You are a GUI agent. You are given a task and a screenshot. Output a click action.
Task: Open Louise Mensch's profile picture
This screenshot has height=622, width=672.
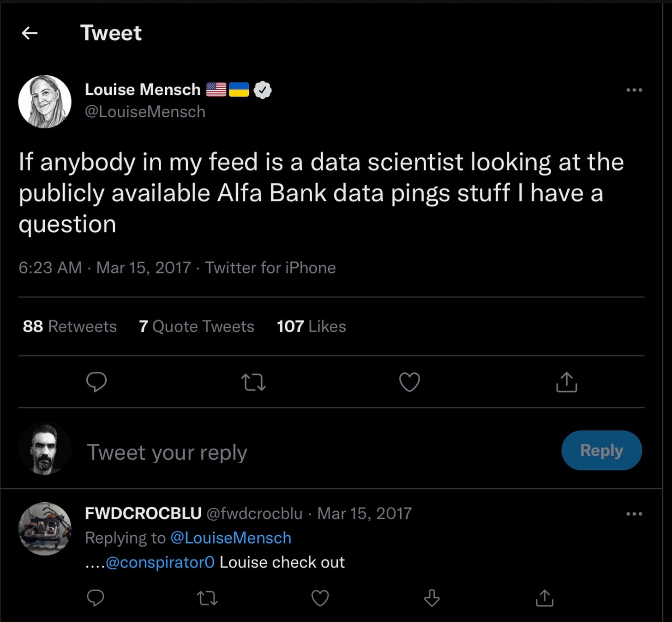tap(45, 102)
